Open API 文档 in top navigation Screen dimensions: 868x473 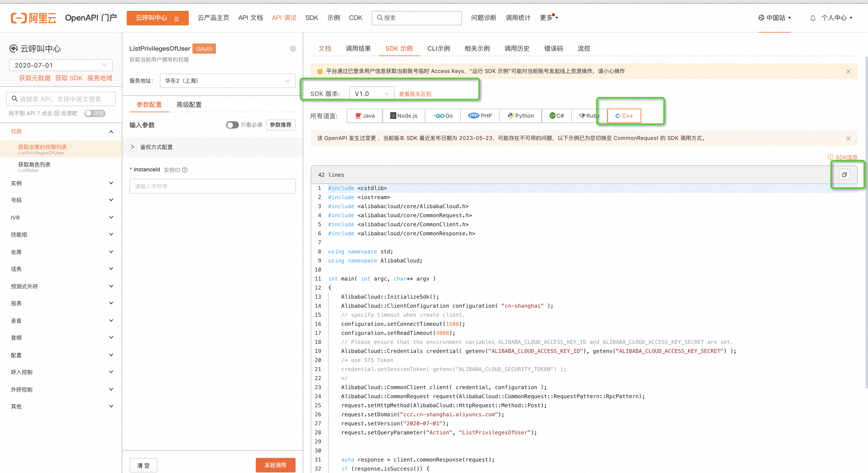250,18
